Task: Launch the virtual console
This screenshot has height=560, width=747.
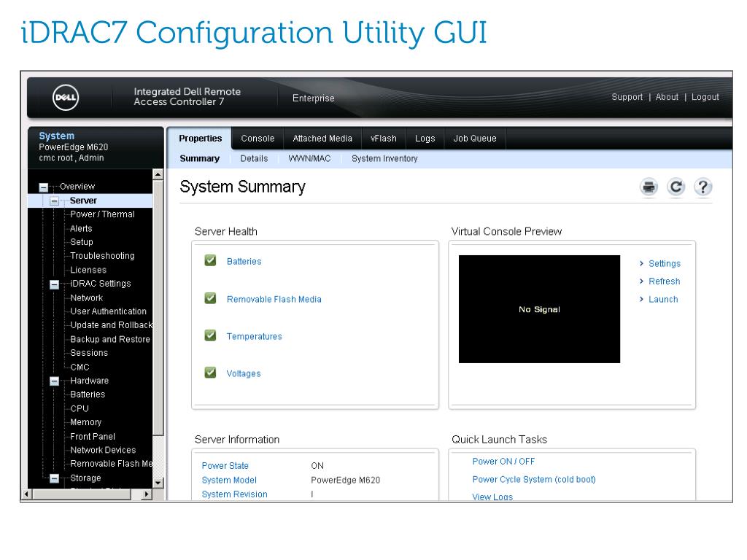Action: pyautogui.click(x=663, y=299)
